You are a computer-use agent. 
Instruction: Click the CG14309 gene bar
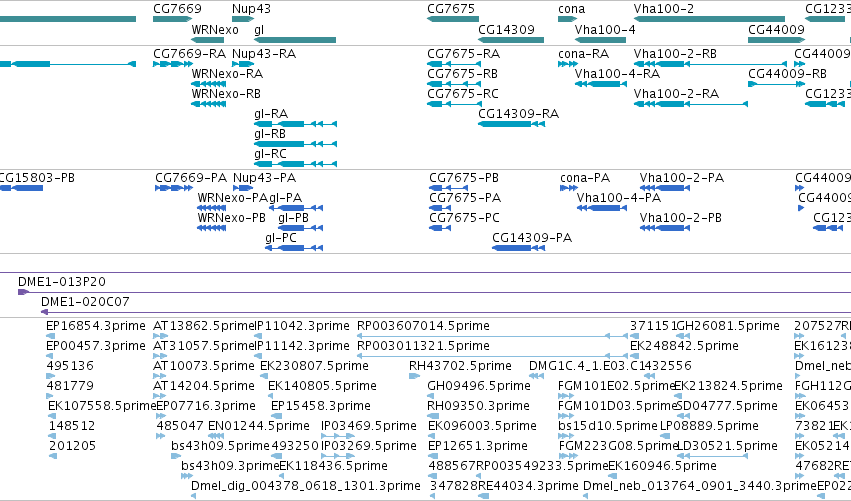pos(511,40)
